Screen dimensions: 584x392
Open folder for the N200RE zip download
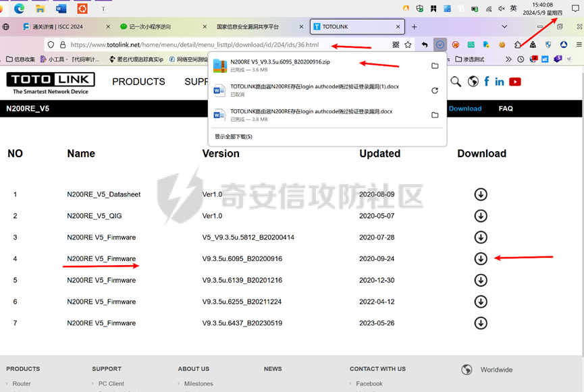[435, 66]
